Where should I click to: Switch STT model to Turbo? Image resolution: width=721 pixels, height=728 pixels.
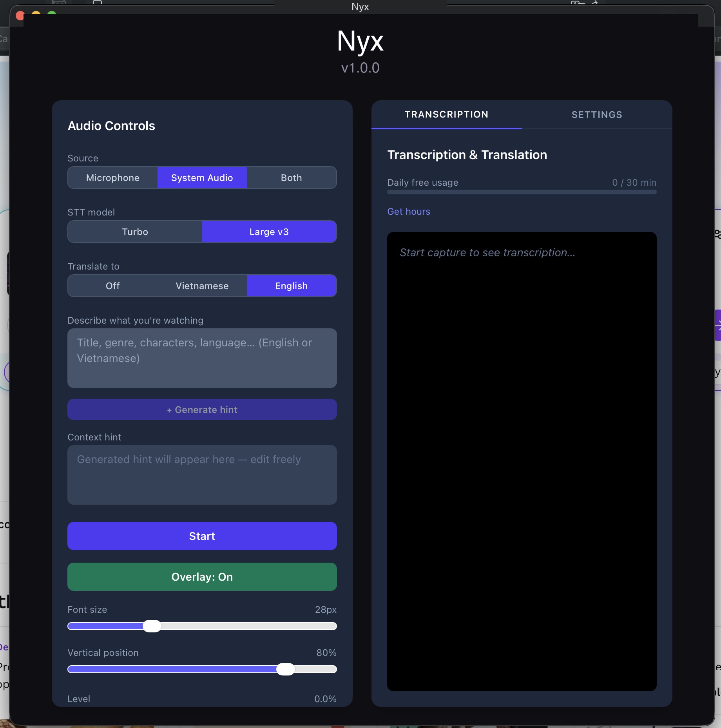[134, 232]
